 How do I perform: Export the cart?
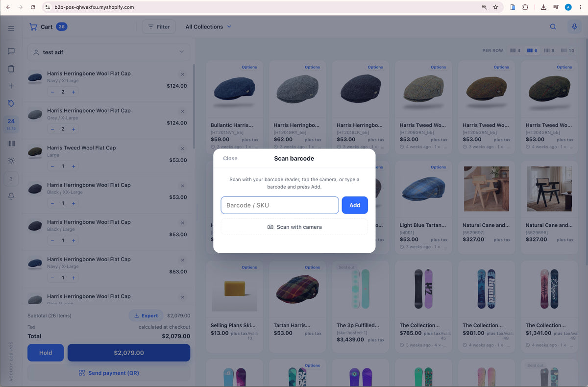(x=146, y=315)
